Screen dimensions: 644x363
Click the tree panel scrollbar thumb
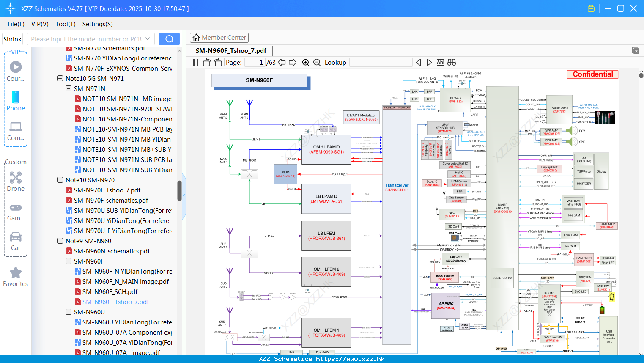pos(179,191)
